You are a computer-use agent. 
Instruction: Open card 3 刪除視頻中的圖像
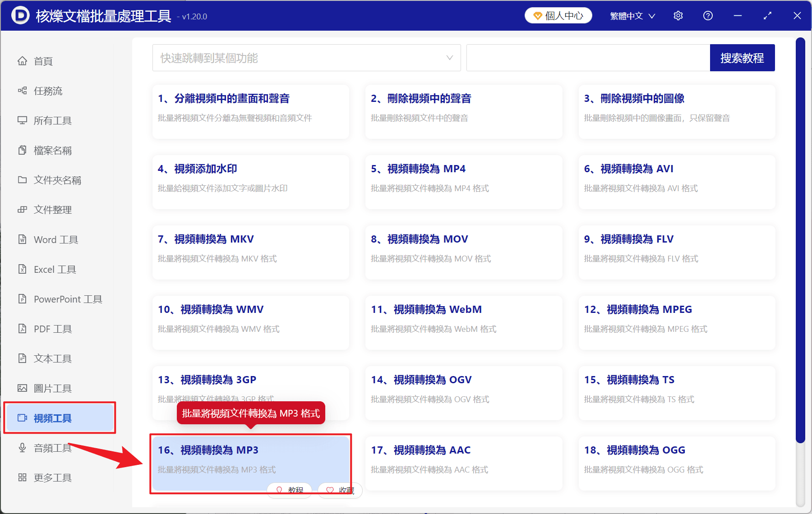677,111
